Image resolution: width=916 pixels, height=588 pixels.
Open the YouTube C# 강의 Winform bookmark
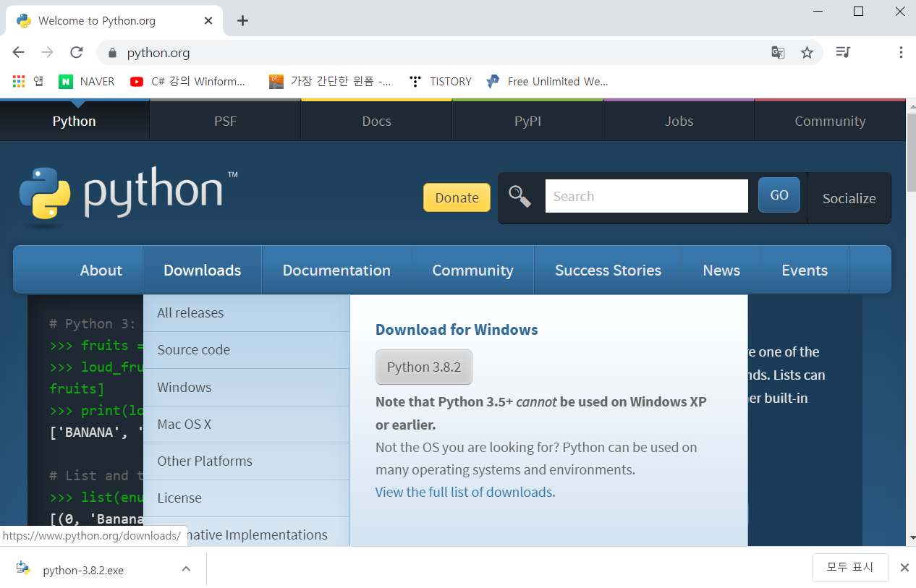(x=188, y=81)
